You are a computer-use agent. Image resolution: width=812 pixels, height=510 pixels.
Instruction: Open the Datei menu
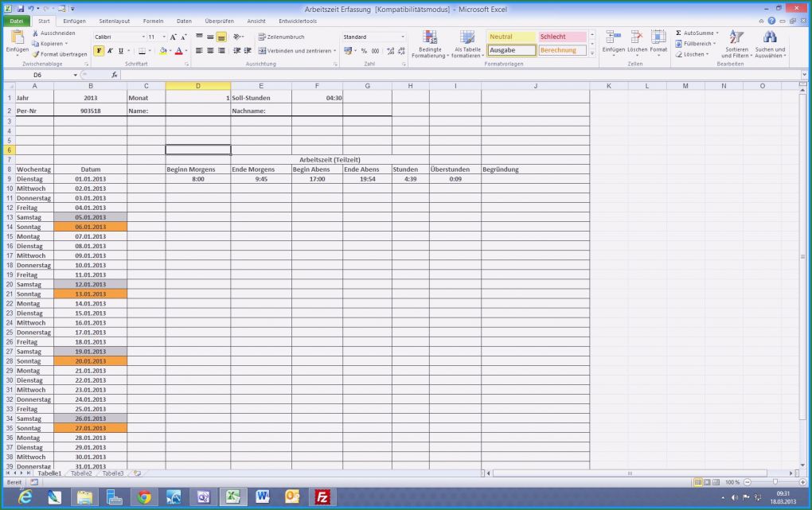point(15,21)
